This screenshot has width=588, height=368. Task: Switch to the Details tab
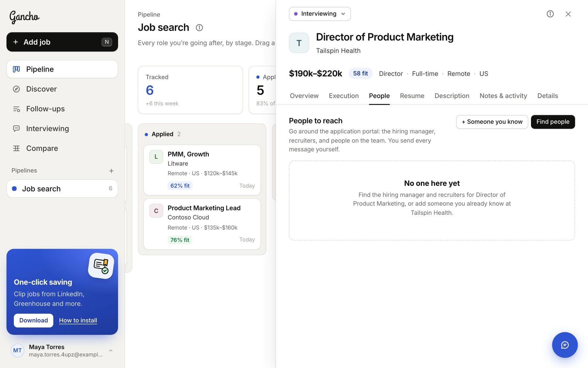(x=547, y=96)
